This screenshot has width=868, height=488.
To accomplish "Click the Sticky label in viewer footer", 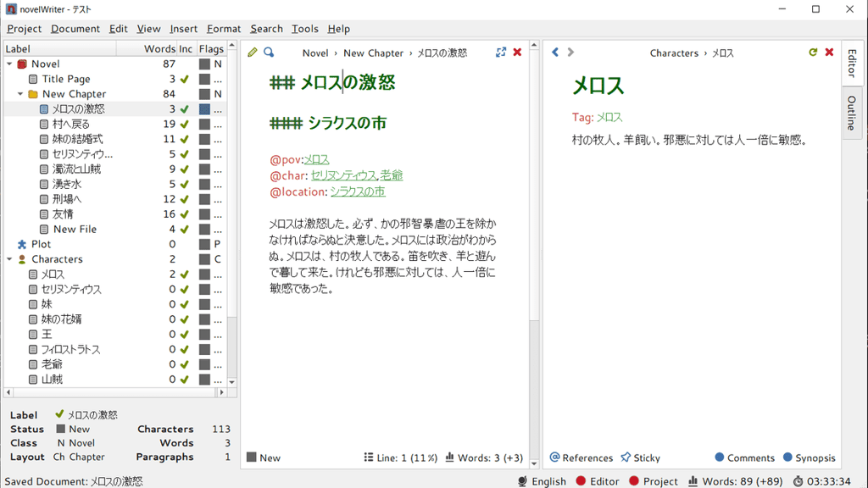I will [x=647, y=458].
